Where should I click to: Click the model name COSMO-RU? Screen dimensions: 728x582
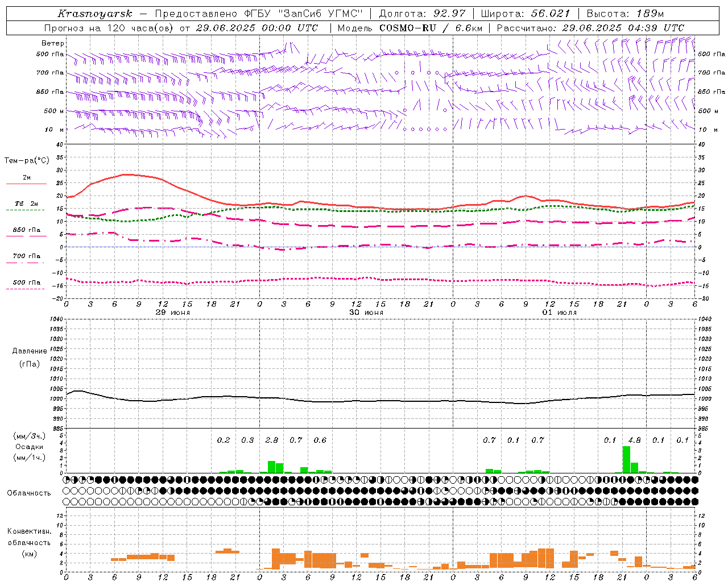408,28
